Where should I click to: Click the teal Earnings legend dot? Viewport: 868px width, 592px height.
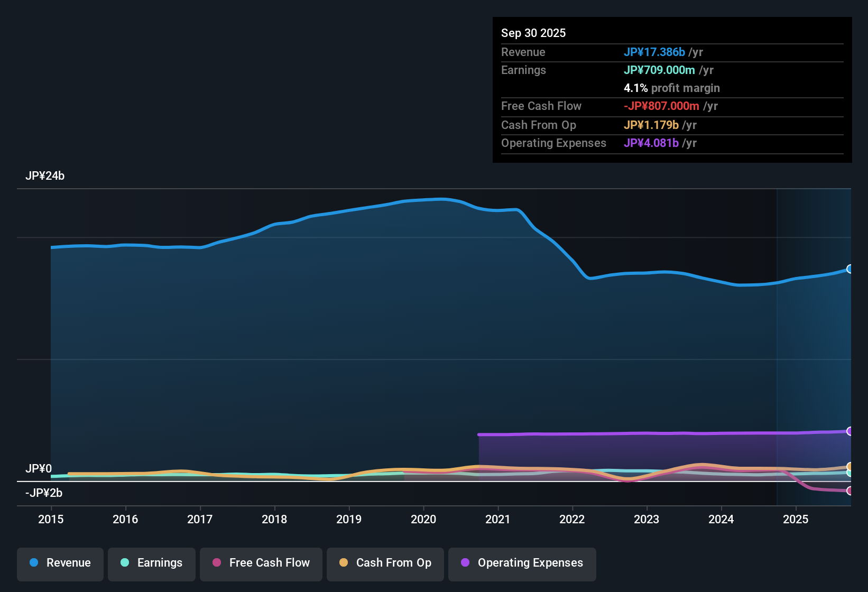(x=125, y=563)
